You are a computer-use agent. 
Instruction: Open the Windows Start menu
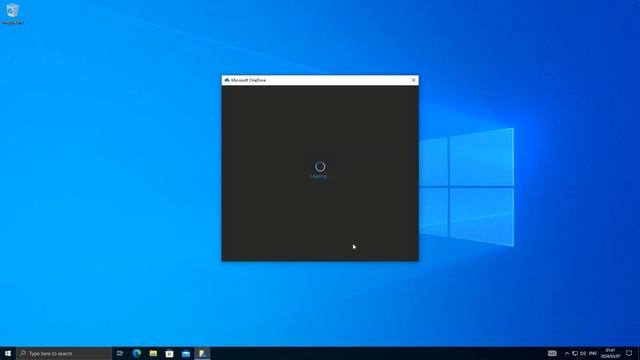(x=8, y=353)
